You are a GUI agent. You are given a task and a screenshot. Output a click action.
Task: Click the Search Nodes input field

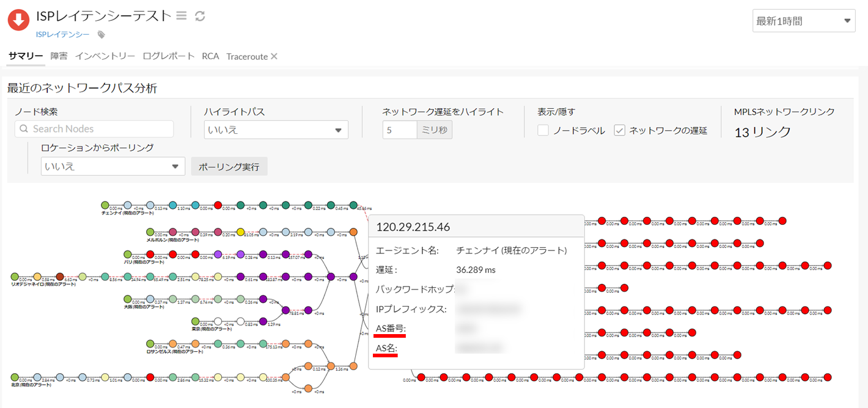click(x=94, y=129)
